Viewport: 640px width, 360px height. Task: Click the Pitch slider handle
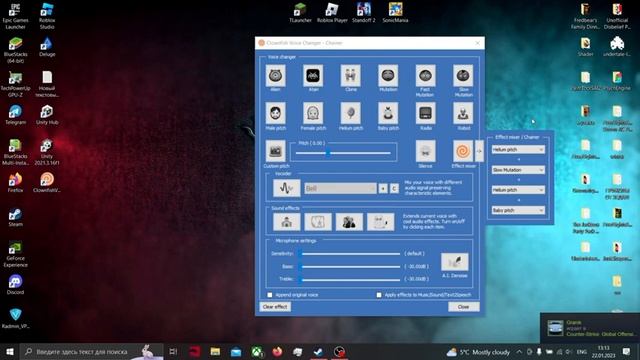click(x=328, y=153)
